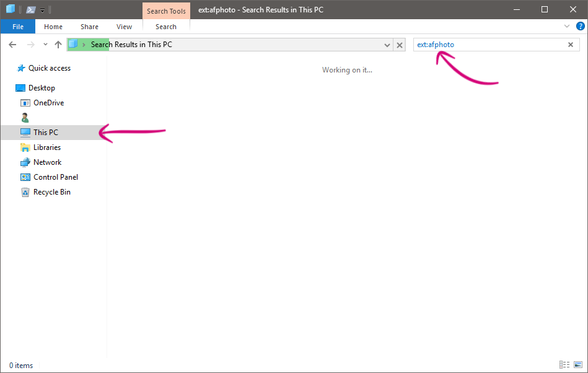Viewport: 588px width, 373px height.
Task: Click the Recycle Bin icon
Action: (25, 192)
